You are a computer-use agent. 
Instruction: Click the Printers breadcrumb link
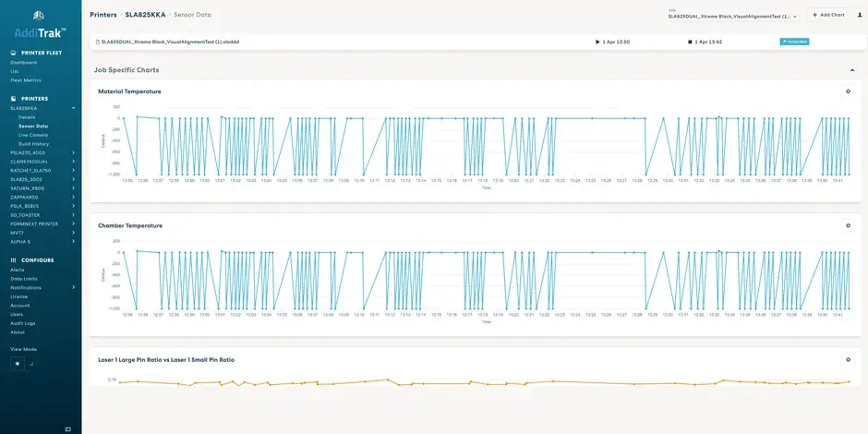click(x=103, y=15)
